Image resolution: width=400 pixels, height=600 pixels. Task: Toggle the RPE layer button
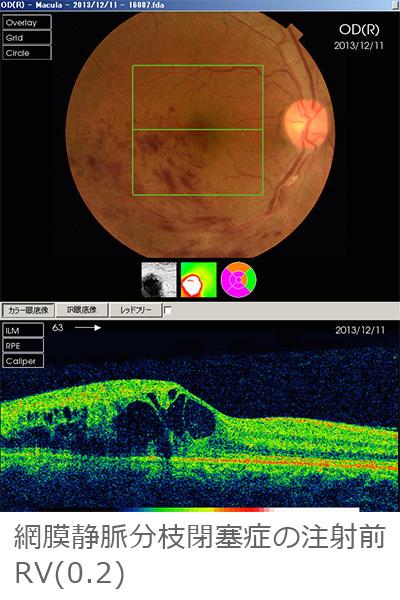pos(23,346)
